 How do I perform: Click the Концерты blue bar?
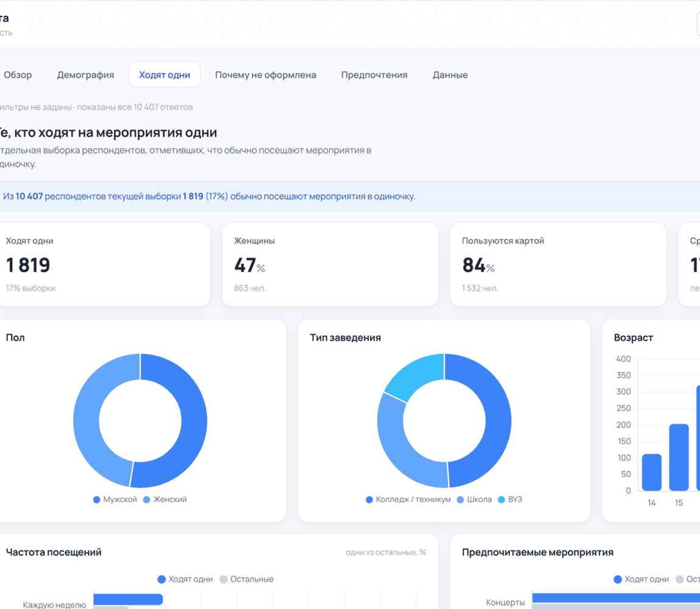coord(616,598)
